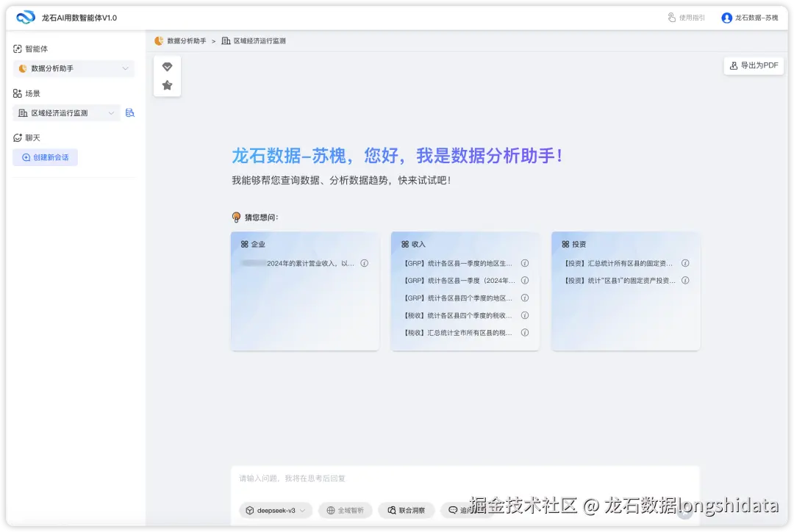Open the scene data search icon

point(130,113)
